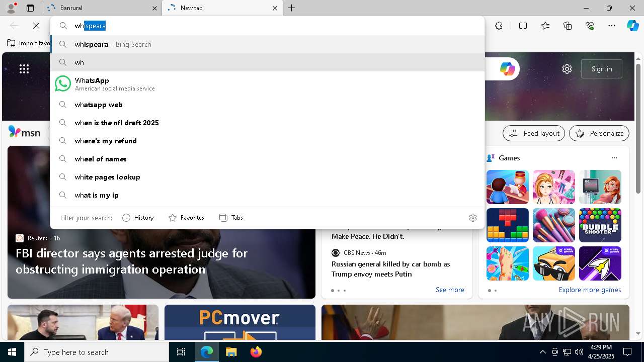
Task: Show hidden system tray icons
Action: [542, 352]
